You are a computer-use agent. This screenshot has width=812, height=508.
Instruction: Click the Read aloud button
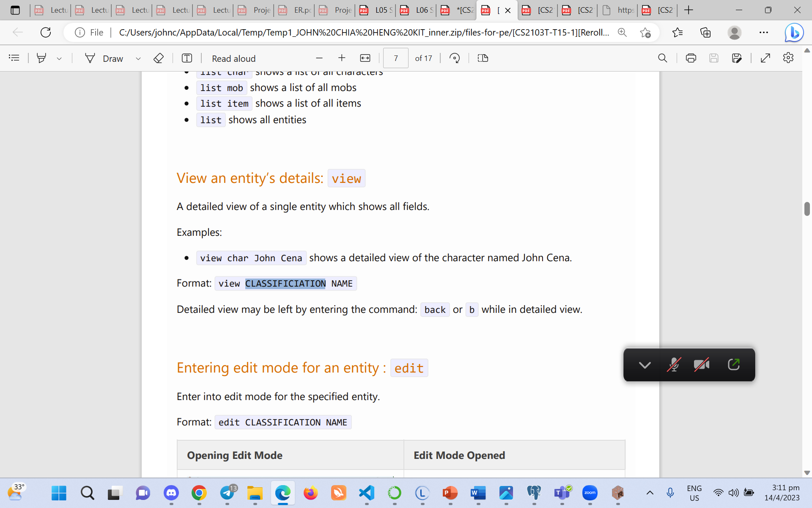point(233,58)
